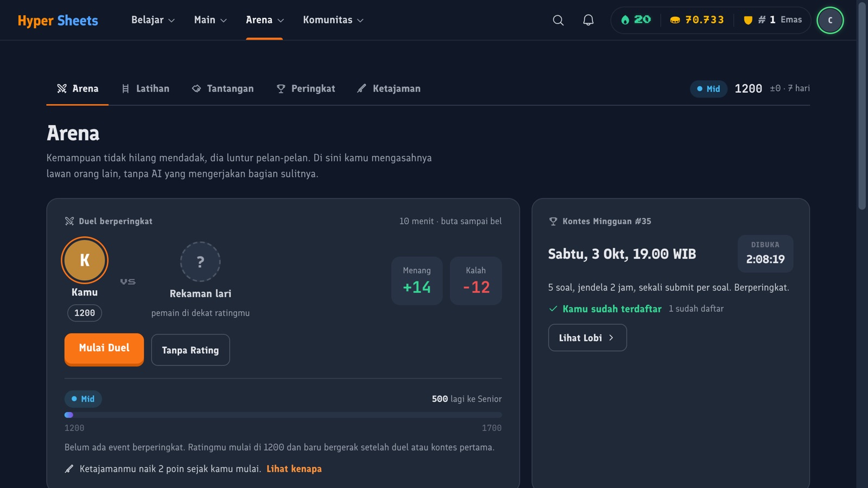Click the blade icon on Ketajaman tab
The image size is (868, 488).
[x=362, y=88]
